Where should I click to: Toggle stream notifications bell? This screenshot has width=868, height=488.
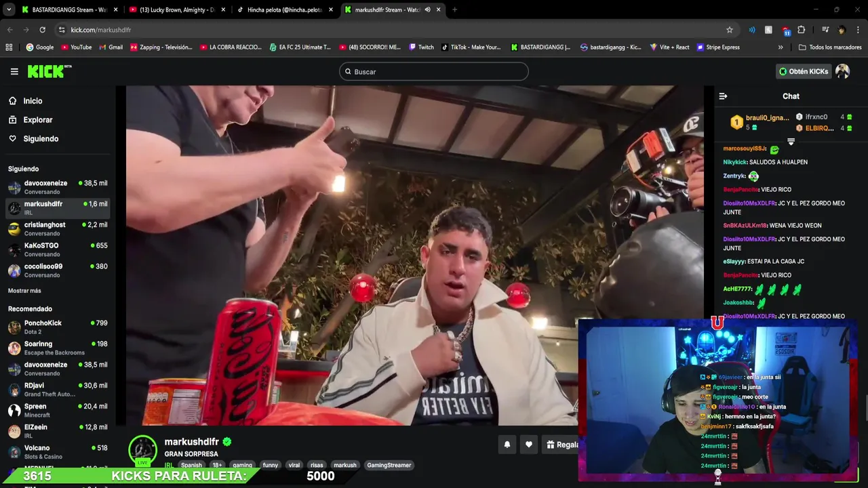coord(507,445)
